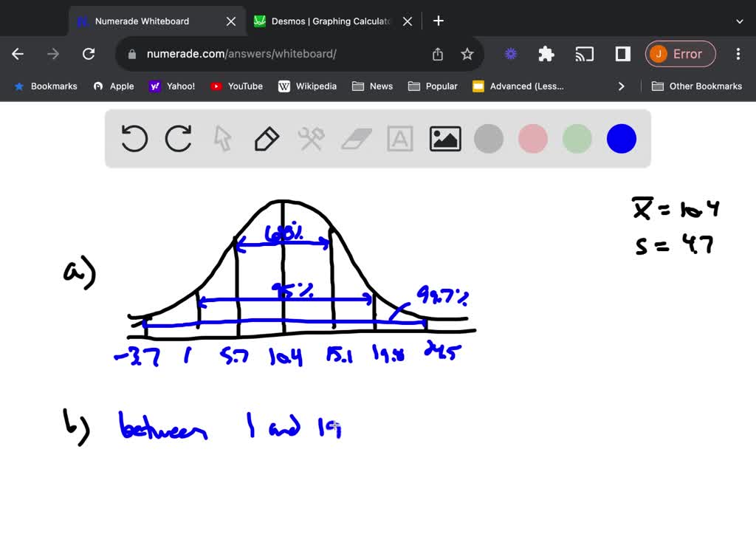Screen dimensions: 756x548
Task: Open a new browser tab
Action: point(439,21)
